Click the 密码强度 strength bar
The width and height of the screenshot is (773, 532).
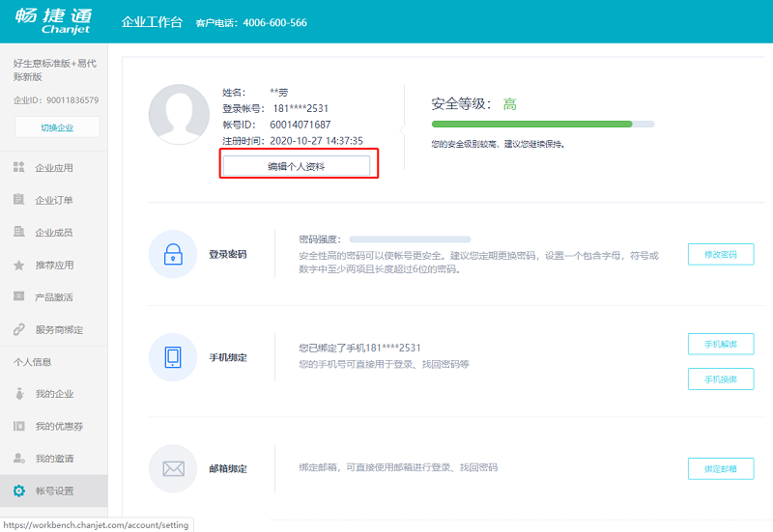[410, 239]
